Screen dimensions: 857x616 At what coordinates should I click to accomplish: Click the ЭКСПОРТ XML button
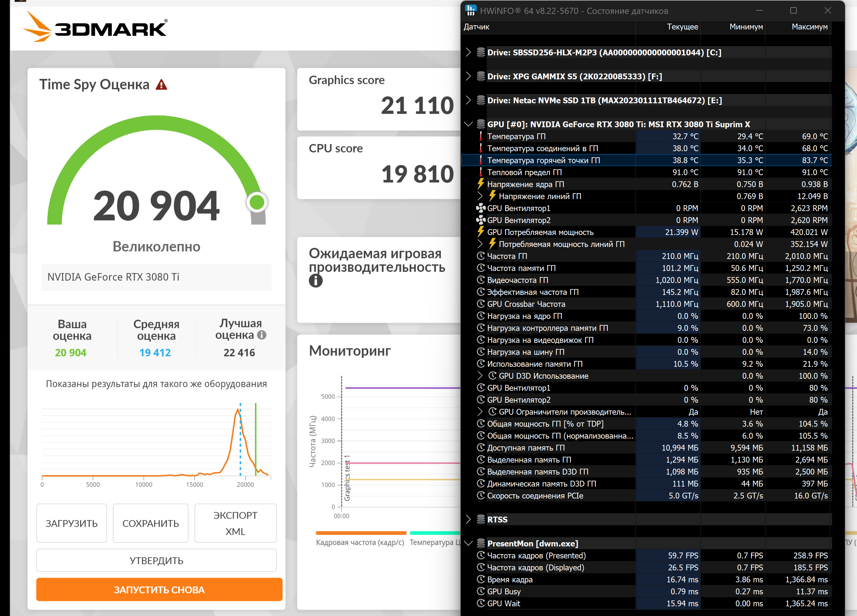pyautogui.click(x=235, y=523)
